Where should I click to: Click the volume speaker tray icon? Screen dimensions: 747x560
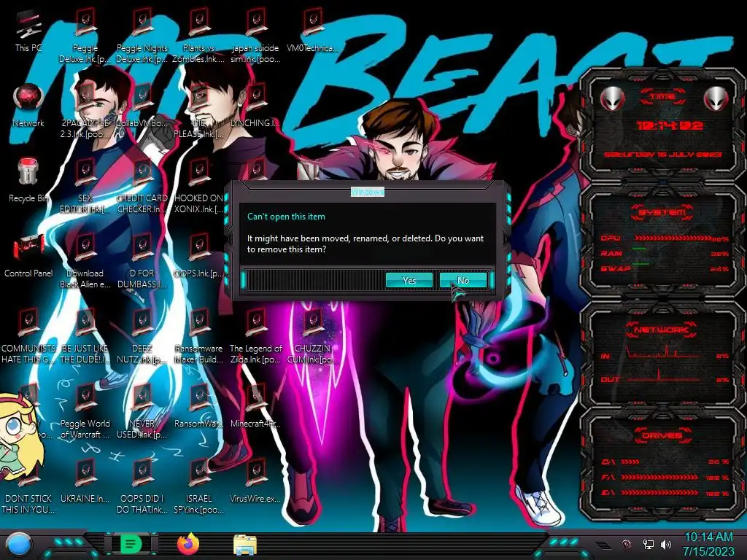666,544
